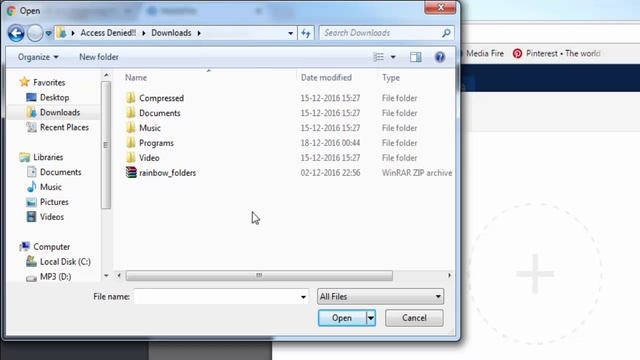640x360 pixels.
Task: Select Computer in the navigation pane
Action: [x=51, y=247]
